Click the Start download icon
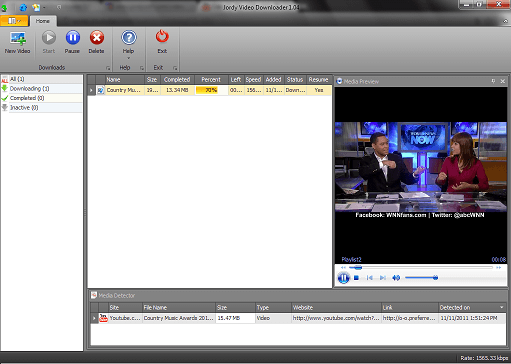This screenshot has width=511, height=364. click(x=49, y=38)
